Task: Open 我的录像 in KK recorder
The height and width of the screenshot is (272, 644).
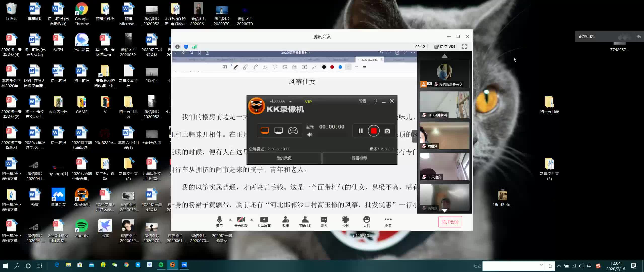Action: coord(284,158)
